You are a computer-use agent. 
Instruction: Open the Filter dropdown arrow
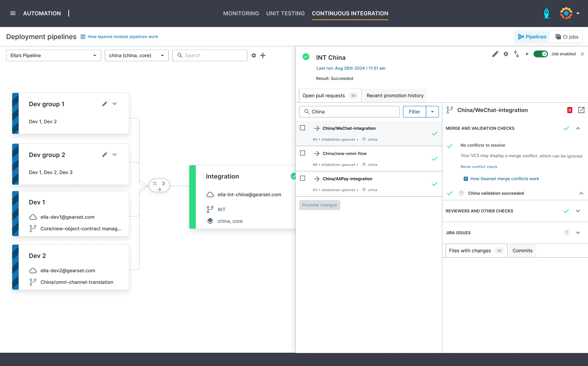(432, 112)
